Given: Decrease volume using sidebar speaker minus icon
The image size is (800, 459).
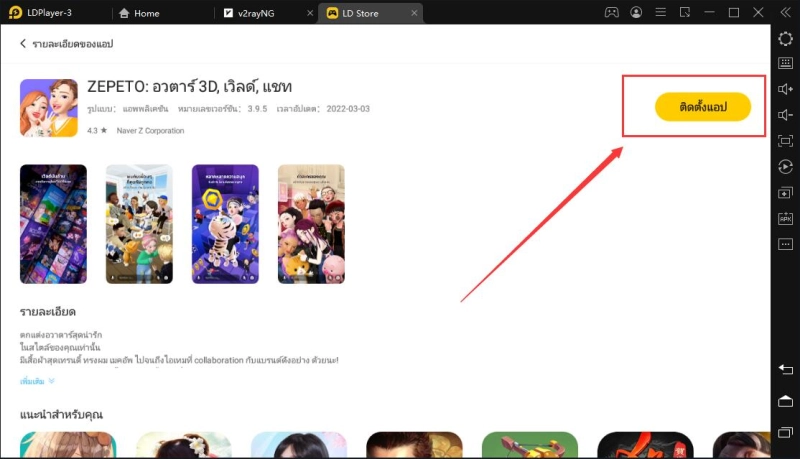Looking at the screenshot, I should click(x=785, y=115).
